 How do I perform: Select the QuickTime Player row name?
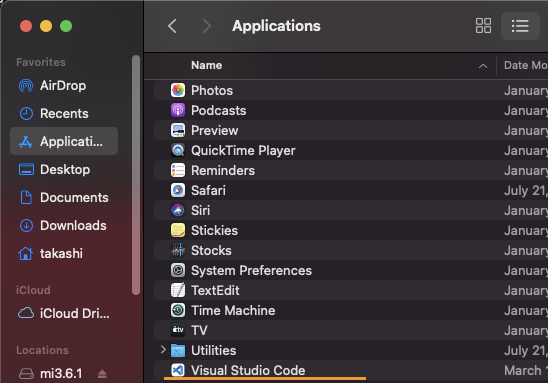click(x=243, y=151)
